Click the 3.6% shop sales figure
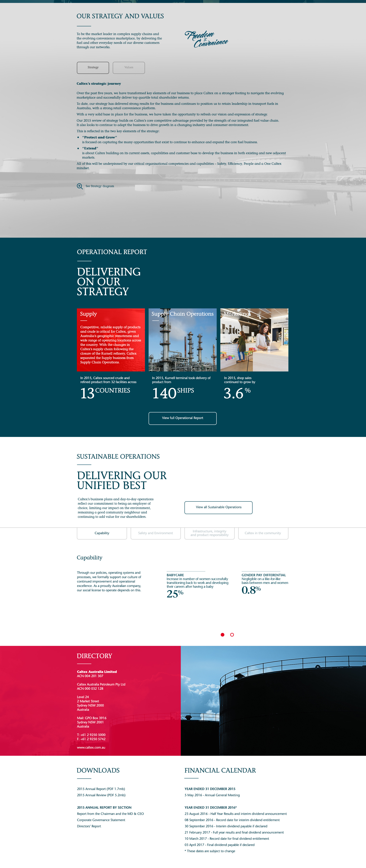Screen dimensions: 366x868 (x=238, y=393)
